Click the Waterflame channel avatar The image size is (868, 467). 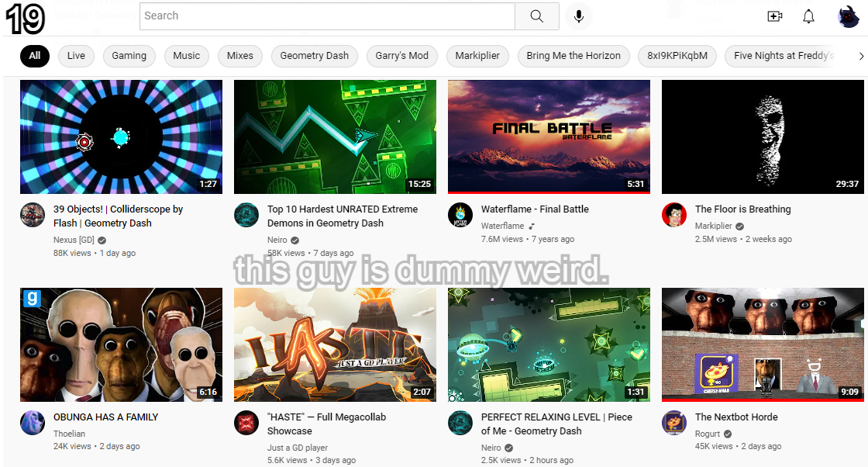tap(460, 215)
